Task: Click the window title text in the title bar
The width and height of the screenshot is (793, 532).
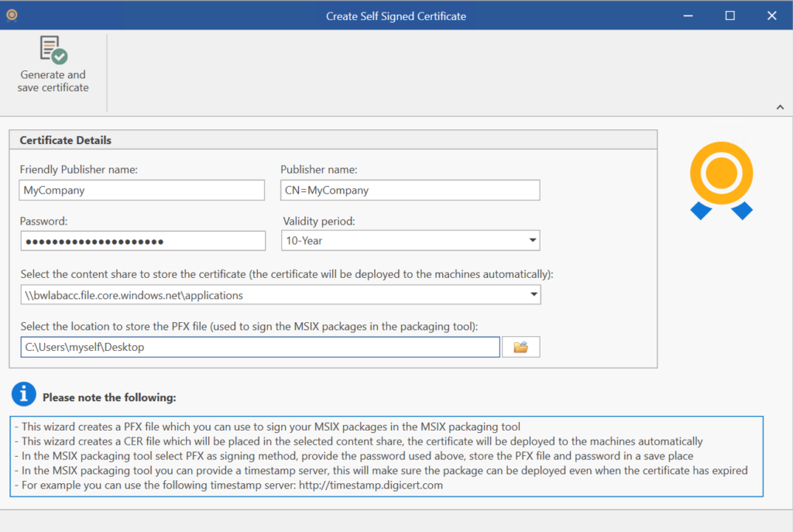Action: coord(396,15)
